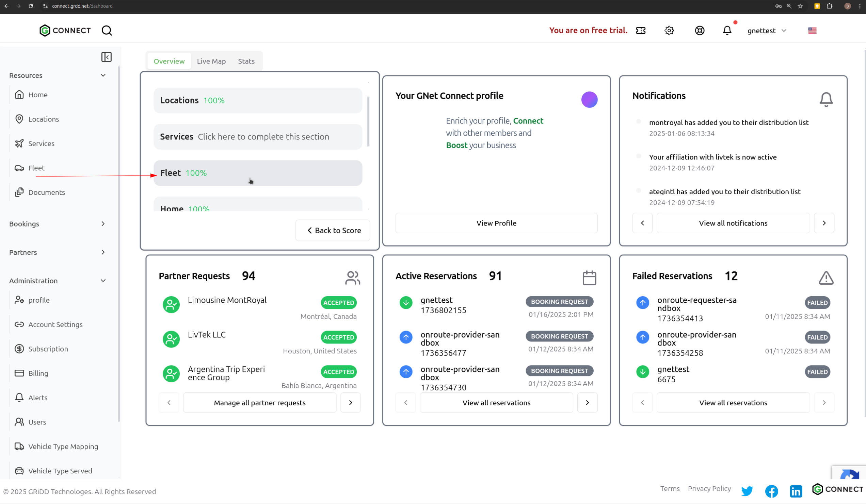866x504 pixels.
Task: Click the search magnifier icon beside CONNECT logo
Action: pyautogui.click(x=107, y=31)
